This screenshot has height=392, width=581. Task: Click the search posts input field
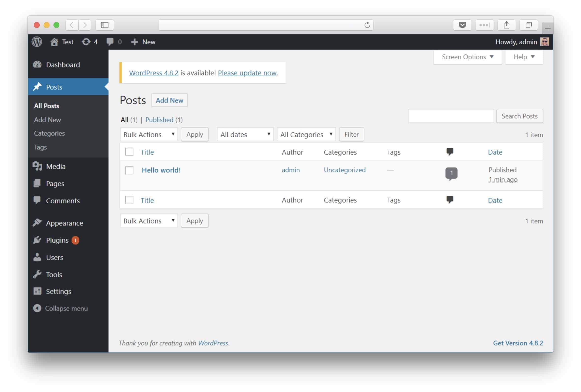(x=451, y=116)
